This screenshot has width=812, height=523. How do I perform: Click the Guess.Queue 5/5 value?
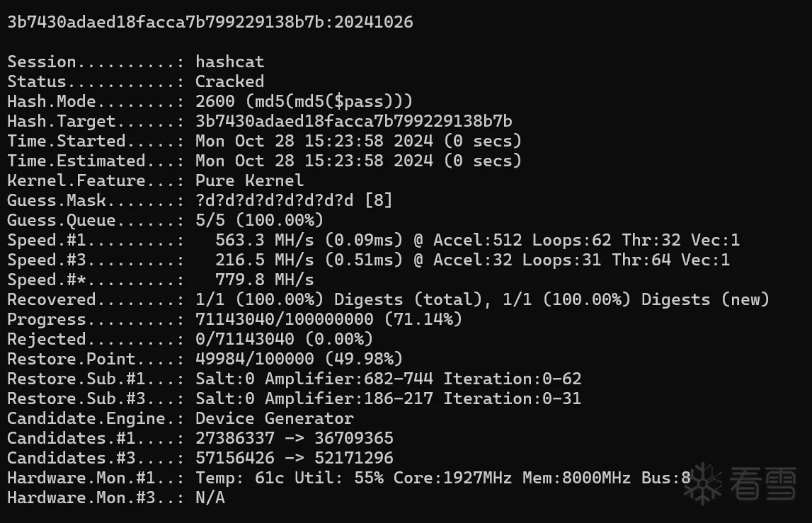point(259,221)
